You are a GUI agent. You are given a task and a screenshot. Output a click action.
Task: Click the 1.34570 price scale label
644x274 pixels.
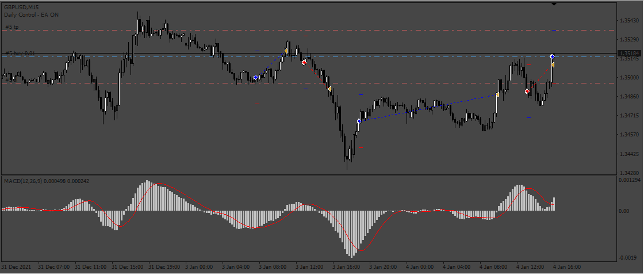pyautogui.click(x=629, y=135)
